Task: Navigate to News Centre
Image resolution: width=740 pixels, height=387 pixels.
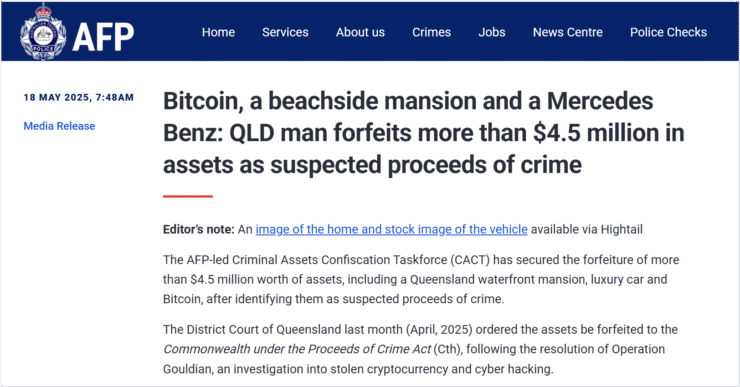Action: 568,32
